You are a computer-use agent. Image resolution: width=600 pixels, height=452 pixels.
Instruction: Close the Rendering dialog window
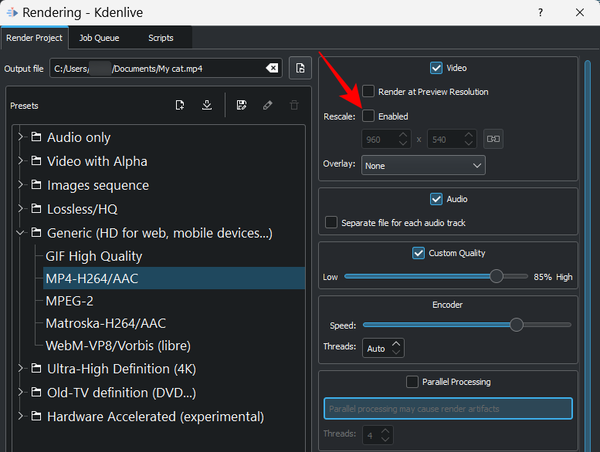click(580, 13)
